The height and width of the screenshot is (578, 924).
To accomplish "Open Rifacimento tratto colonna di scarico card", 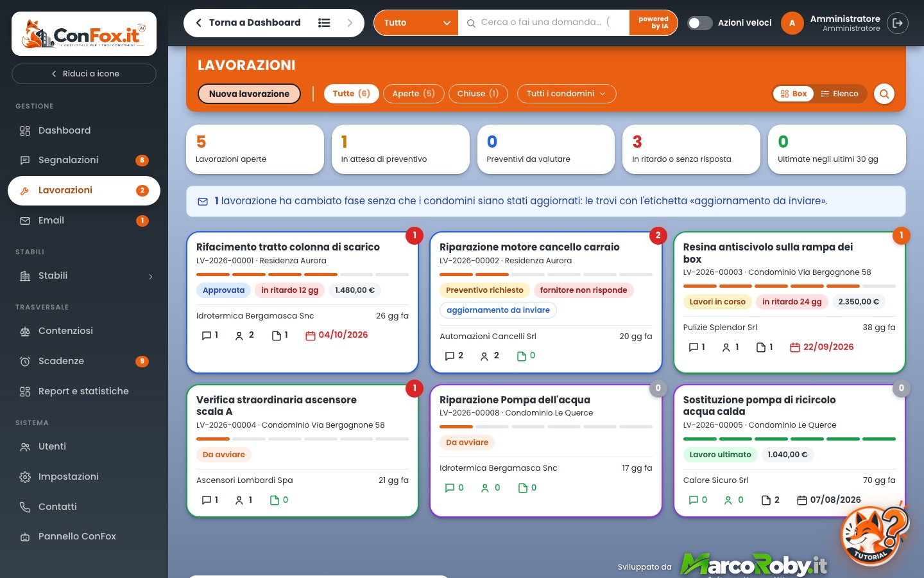I will point(302,302).
